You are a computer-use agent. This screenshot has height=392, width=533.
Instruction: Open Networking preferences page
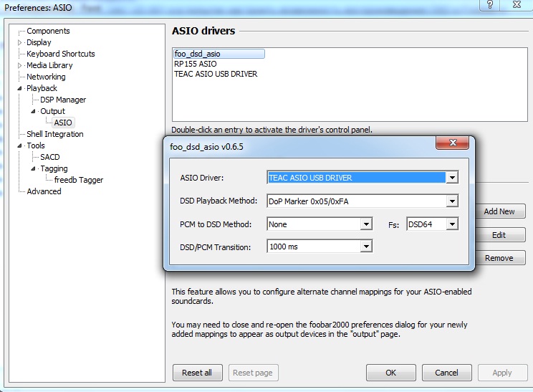point(46,77)
